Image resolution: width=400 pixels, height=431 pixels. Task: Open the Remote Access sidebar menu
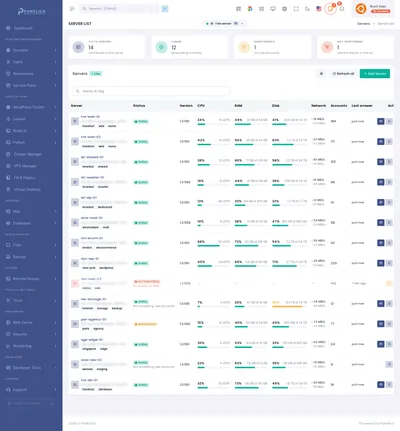tap(31, 279)
